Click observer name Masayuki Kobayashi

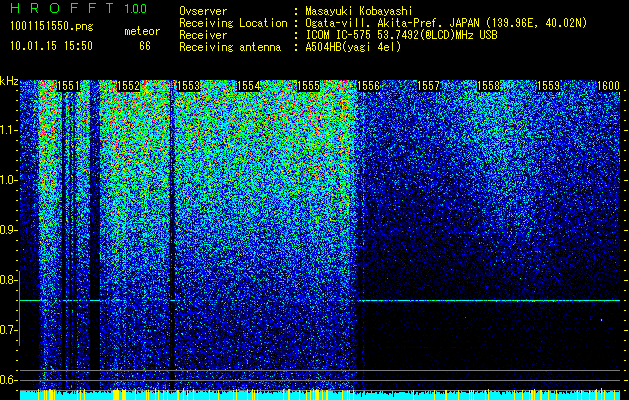(359, 11)
